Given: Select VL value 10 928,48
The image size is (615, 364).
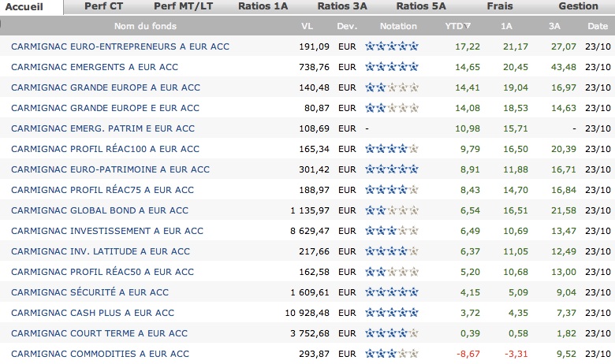Looking at the screenshot, I should point(307,313).
